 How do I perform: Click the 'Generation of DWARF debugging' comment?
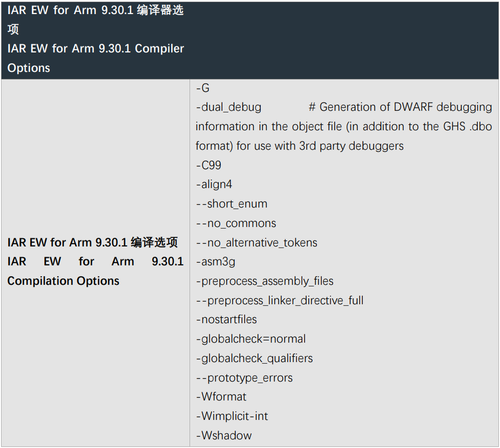coord(405,107)
